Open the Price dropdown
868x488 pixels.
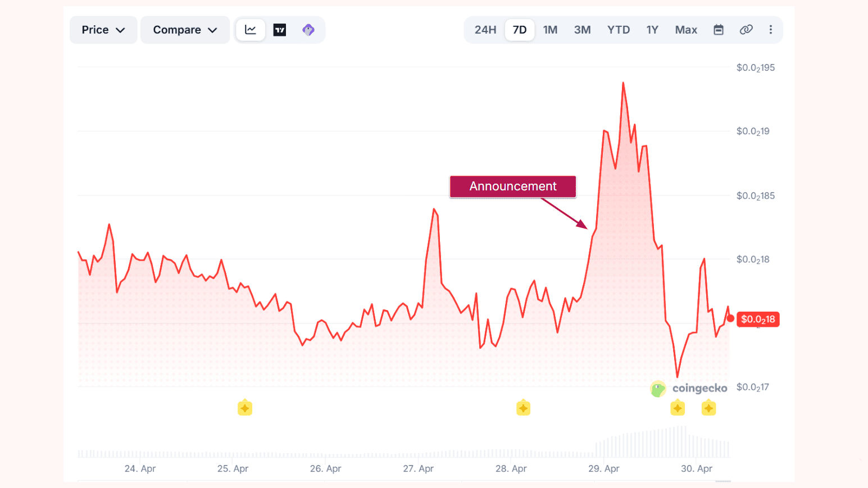point(103,30)
